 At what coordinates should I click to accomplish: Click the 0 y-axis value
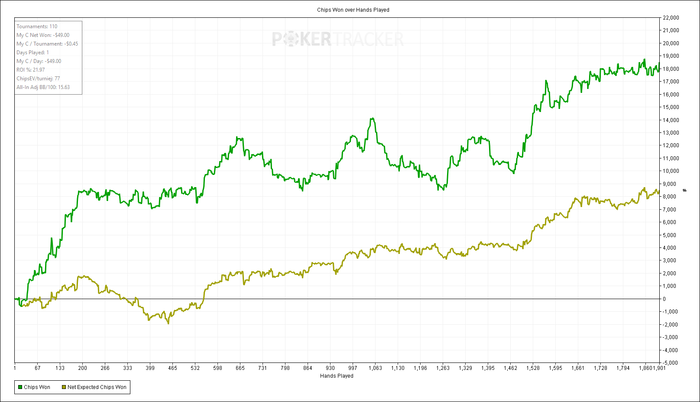click(x=664, y=299)
